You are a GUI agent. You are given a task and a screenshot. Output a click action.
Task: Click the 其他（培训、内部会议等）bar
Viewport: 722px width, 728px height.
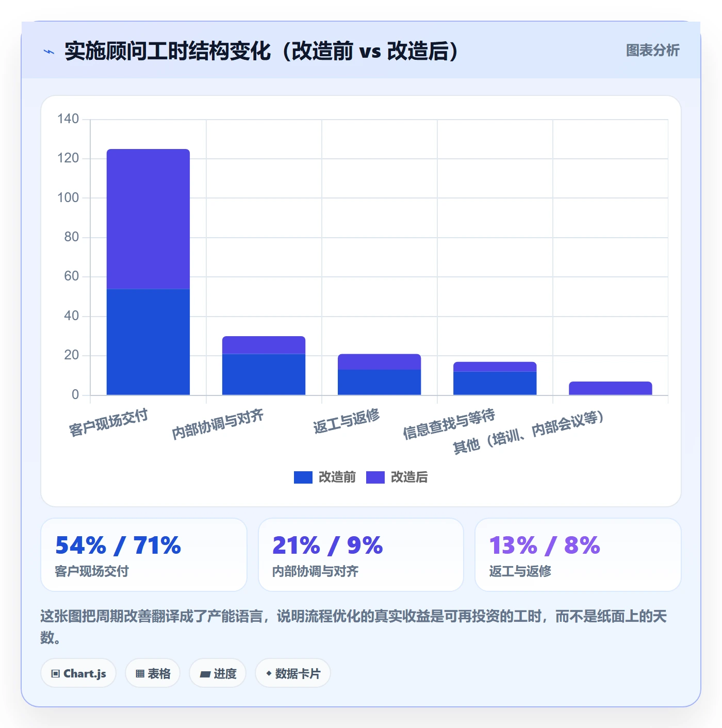click(610, 388)
